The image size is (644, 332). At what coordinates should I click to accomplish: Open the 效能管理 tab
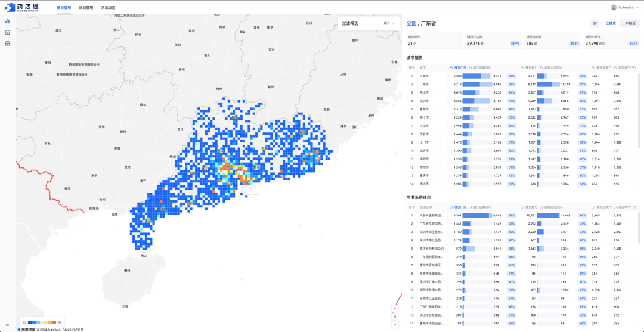click(86, 8)
